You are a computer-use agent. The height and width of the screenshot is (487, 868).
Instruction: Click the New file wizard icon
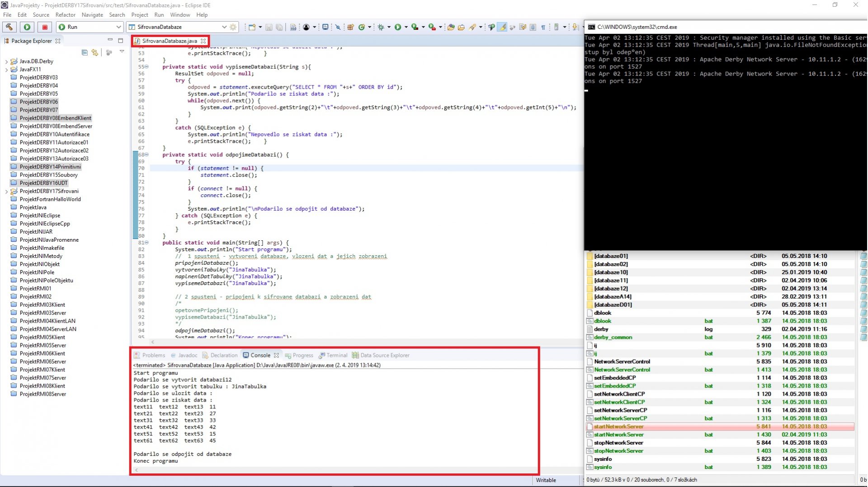pos(252,27)
